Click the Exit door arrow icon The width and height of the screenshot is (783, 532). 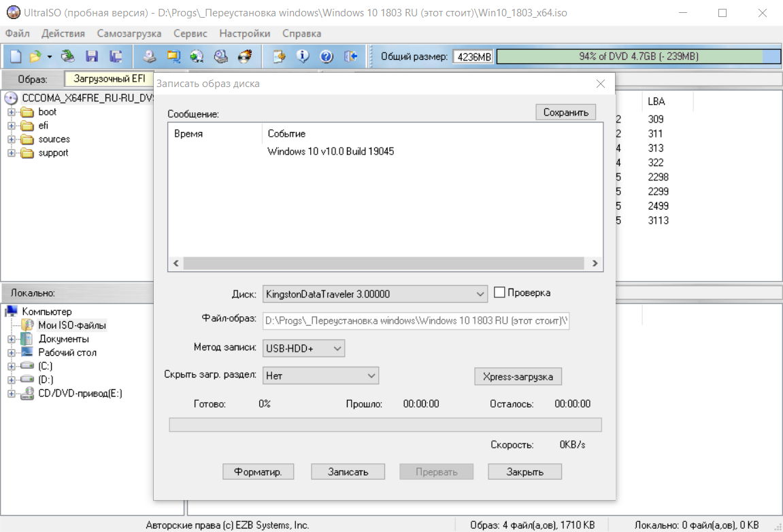tap(350, 56)
